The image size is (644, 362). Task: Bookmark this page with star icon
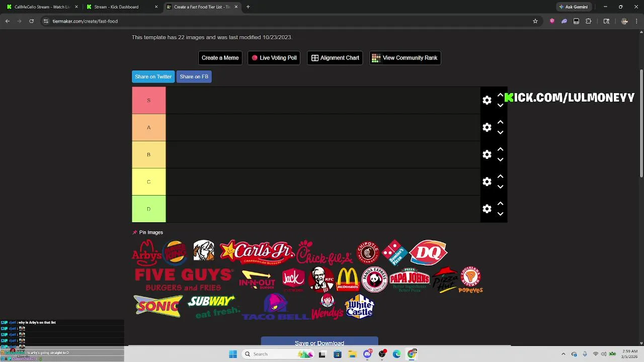pos(535,21)
